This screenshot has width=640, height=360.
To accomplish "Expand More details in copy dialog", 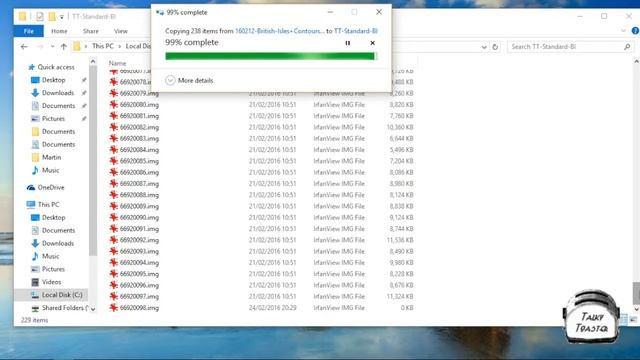I will [189, 80].
